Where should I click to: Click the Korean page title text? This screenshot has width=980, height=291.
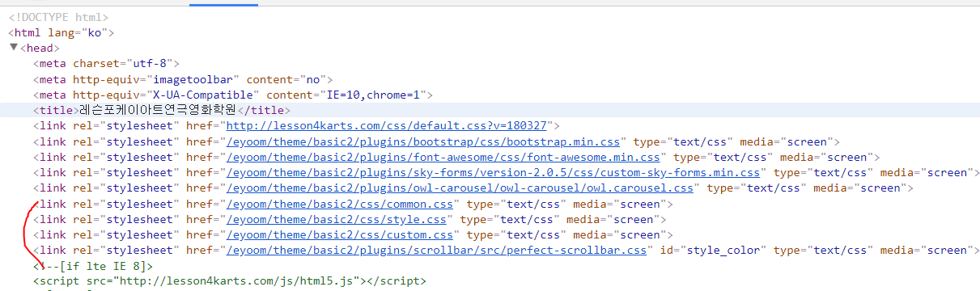158,111
